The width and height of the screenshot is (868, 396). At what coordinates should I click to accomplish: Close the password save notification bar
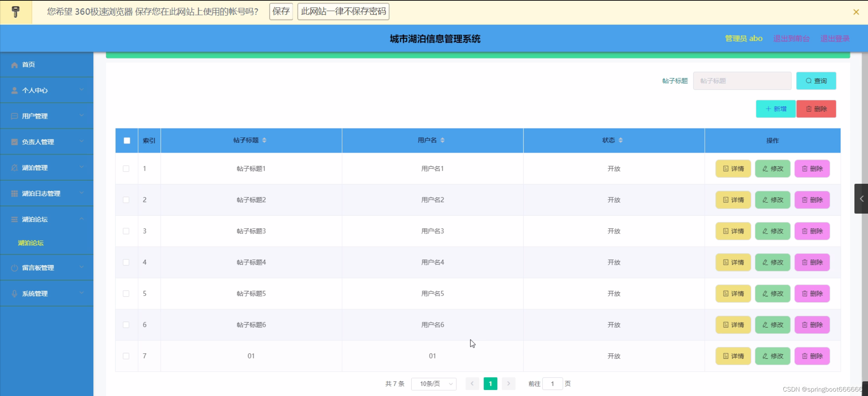[x=856, y=12]
